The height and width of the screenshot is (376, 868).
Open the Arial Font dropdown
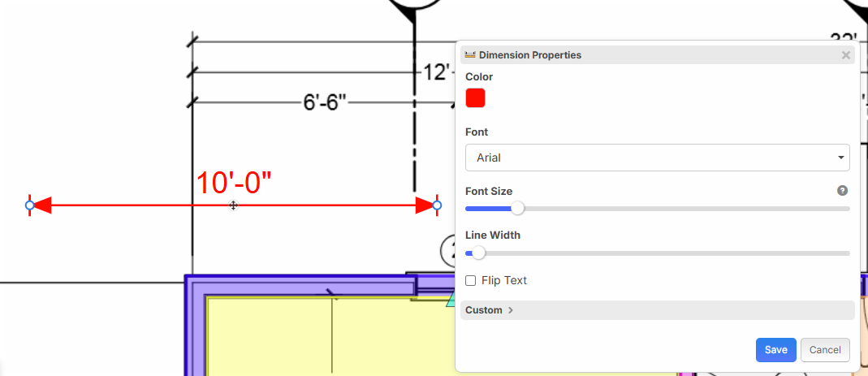(x=657, y=158)
